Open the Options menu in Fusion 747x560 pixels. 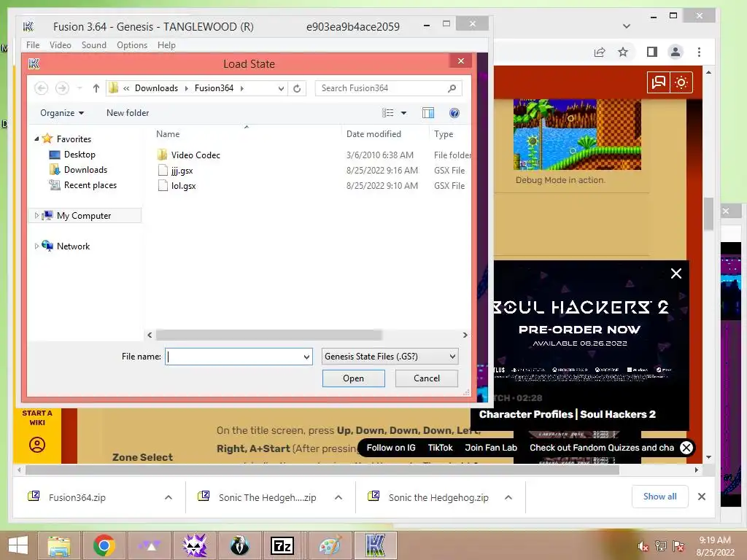coord(132,45)
